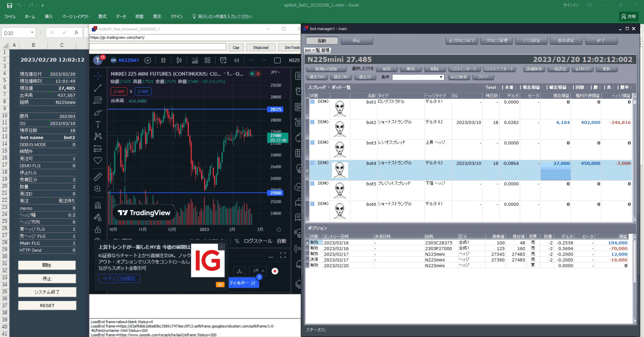This screenshot has height=337, width=644.
Task: Click the 開始 button in Excel sheet
Action: 47,265
